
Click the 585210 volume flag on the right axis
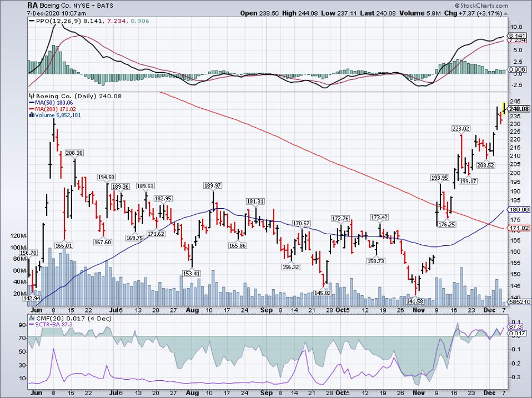pyautogui.click(x=519, y=302)
